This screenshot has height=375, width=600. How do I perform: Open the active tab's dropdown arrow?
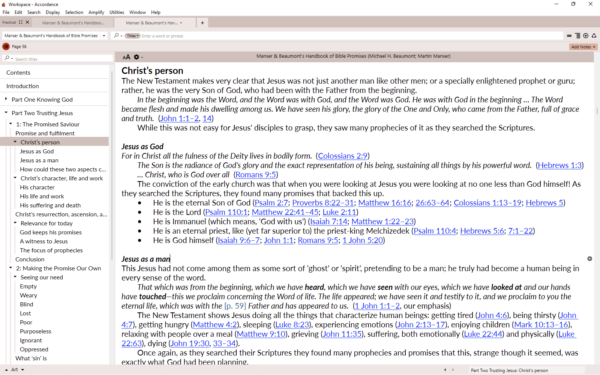pyautogui.click(x=181, y=23)
